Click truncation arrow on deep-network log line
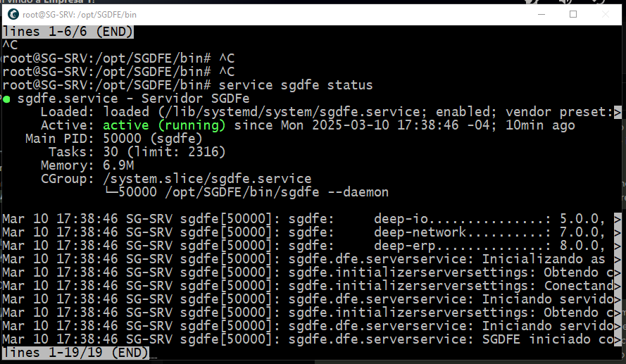The image size is (626, 364). pyautogui.click(x=618, y=232)
